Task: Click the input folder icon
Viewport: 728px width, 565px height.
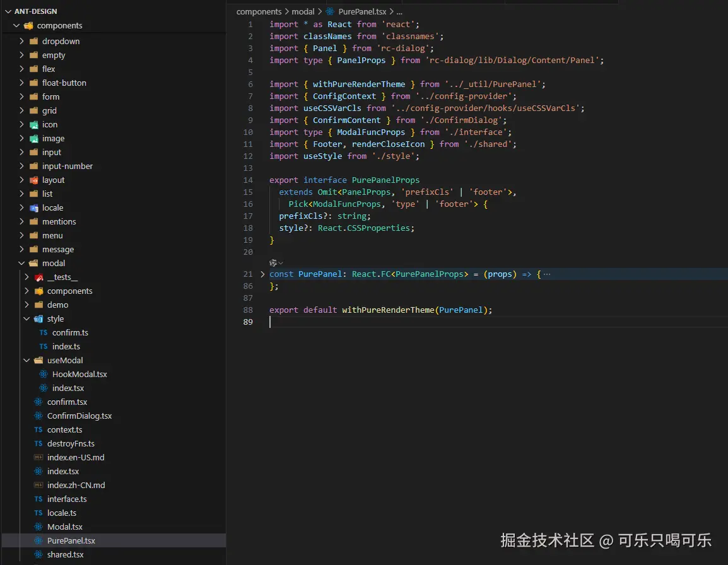Action: click(x=34, y=152)
